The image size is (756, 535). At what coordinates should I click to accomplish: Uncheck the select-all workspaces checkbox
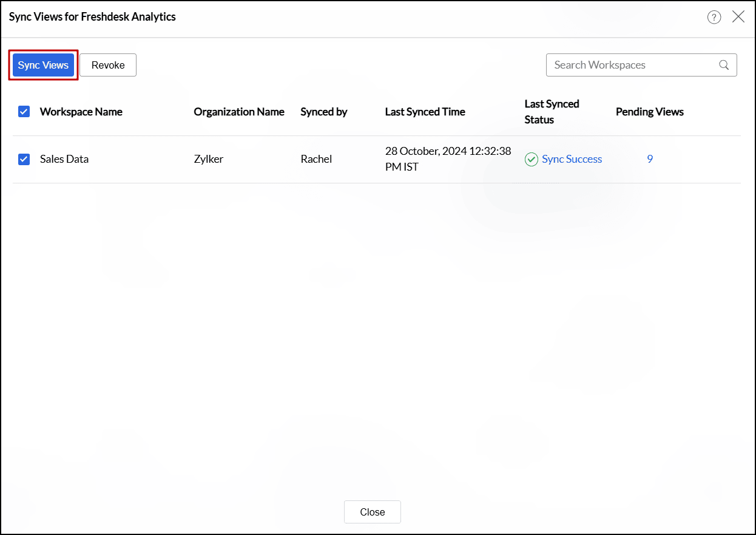click(24, 111)
